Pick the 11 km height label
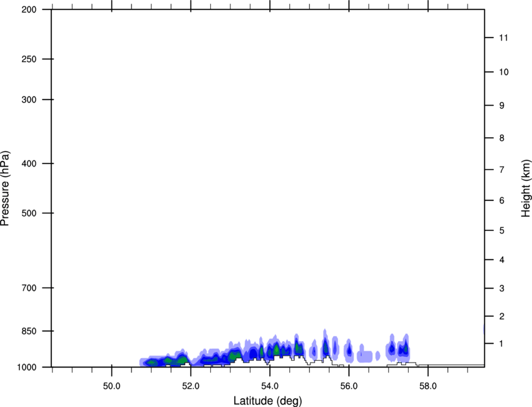This screenshot has height=407, width=532. click(503, 38)
